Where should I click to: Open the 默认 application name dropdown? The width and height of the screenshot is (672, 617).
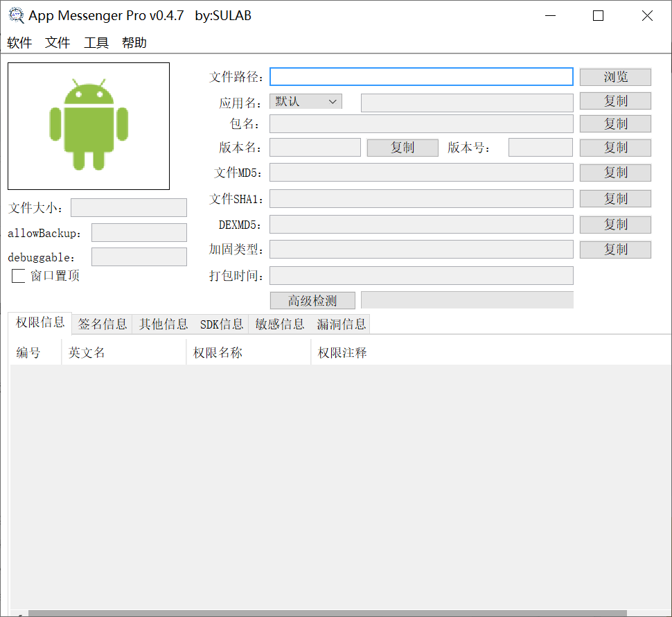tap(305, 101)
